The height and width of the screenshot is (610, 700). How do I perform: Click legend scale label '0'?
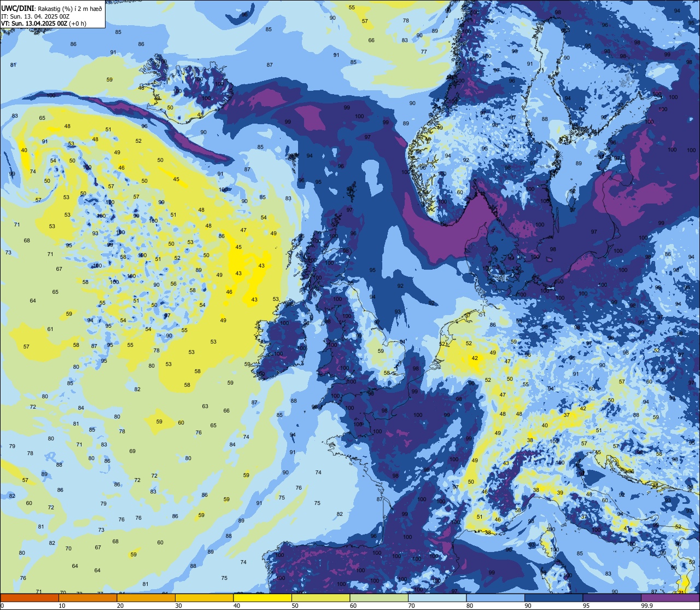tap(2, 606)
